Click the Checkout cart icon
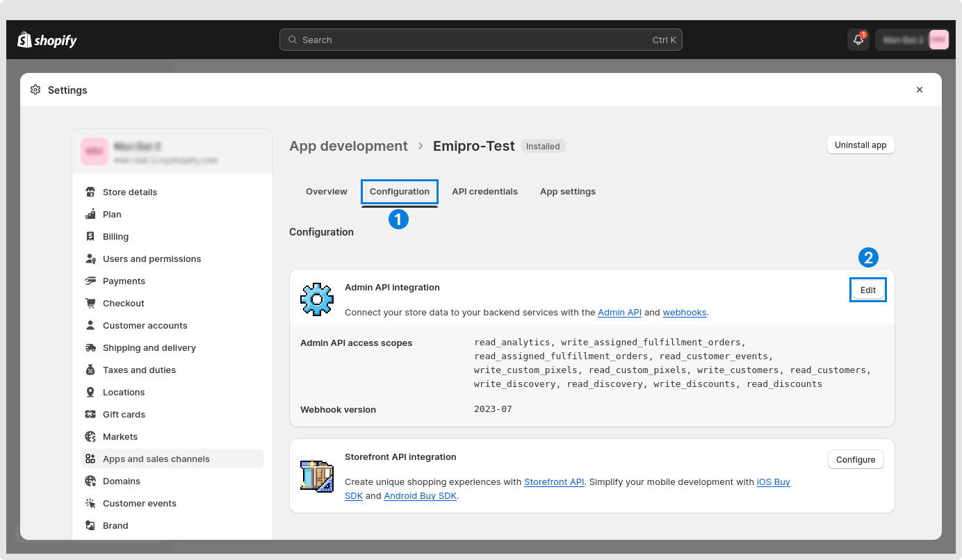Screen dimensions: 962x560 click(90, 303)
